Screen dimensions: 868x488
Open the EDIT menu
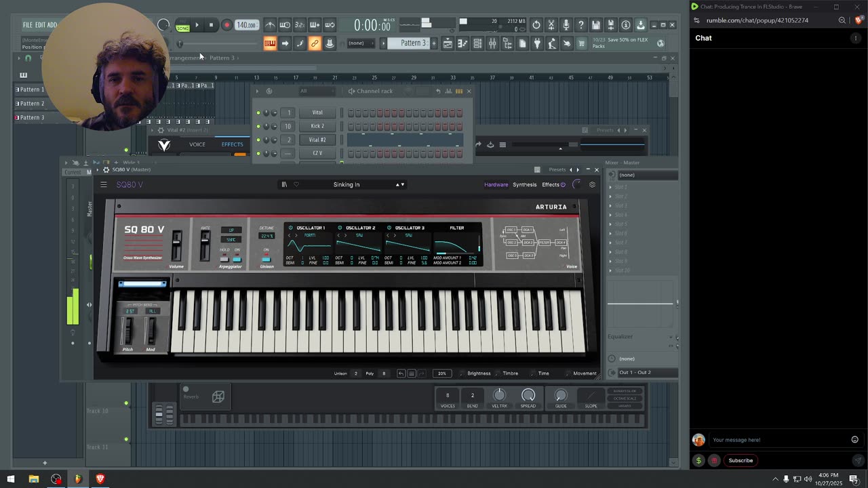(40, 25)
